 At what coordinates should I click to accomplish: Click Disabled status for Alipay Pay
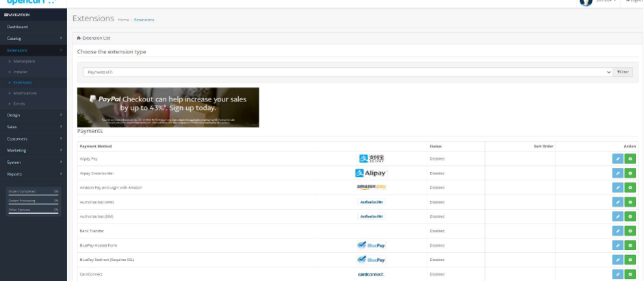(437, 159)
